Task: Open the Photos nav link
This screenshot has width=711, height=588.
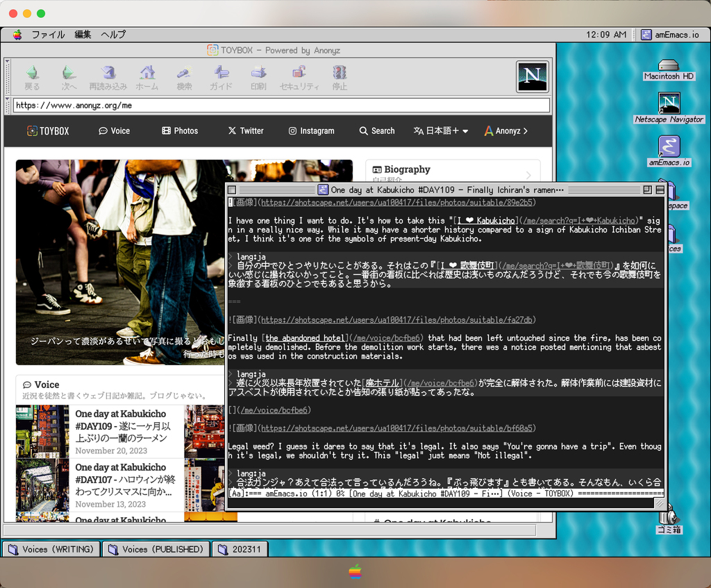Action: 180,131
